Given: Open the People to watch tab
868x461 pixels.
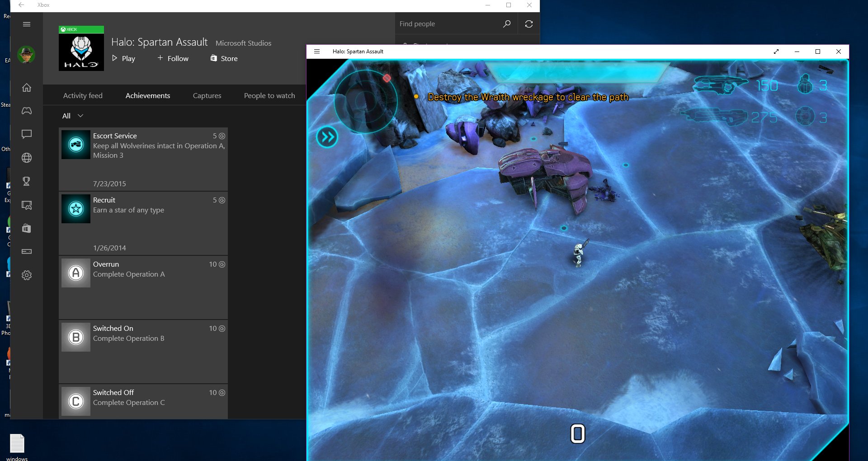Looking at the screenshot, I should pyautogui.click(x=269, y=95).
